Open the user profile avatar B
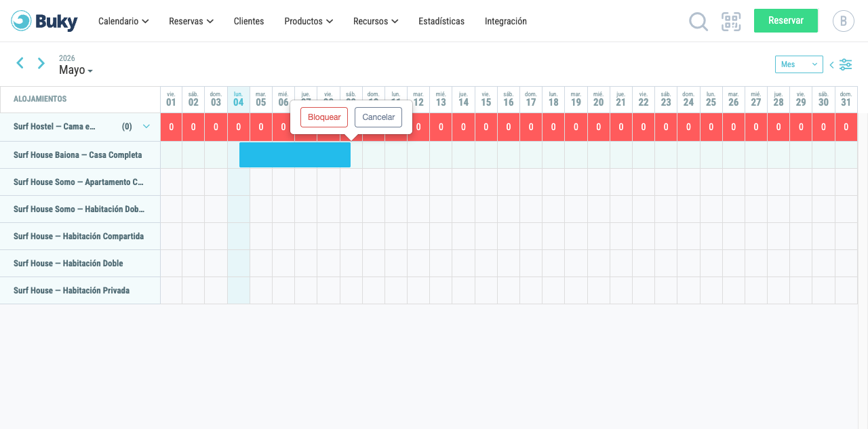This screenshot has height=429, width=868. click(x=843, y=21)
